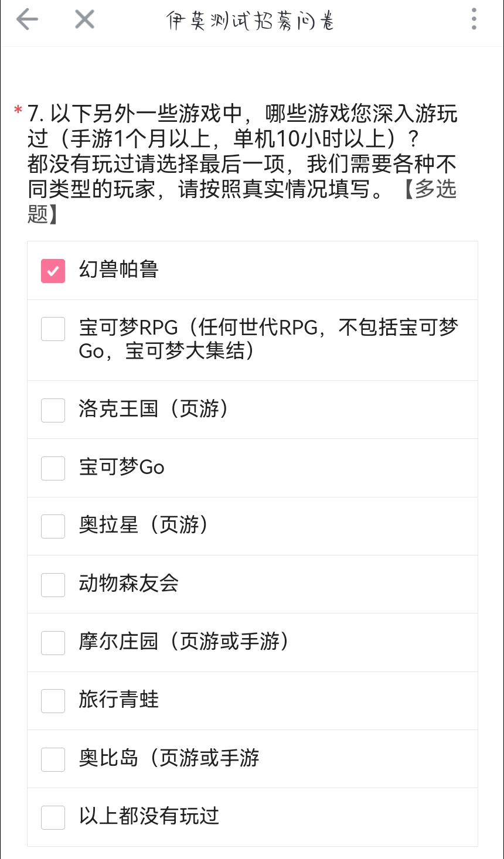Image resolution: width=504 pixels, height=859 pixels.
Task: Close the survey page with X icon
Action: [x=84, y=20]
